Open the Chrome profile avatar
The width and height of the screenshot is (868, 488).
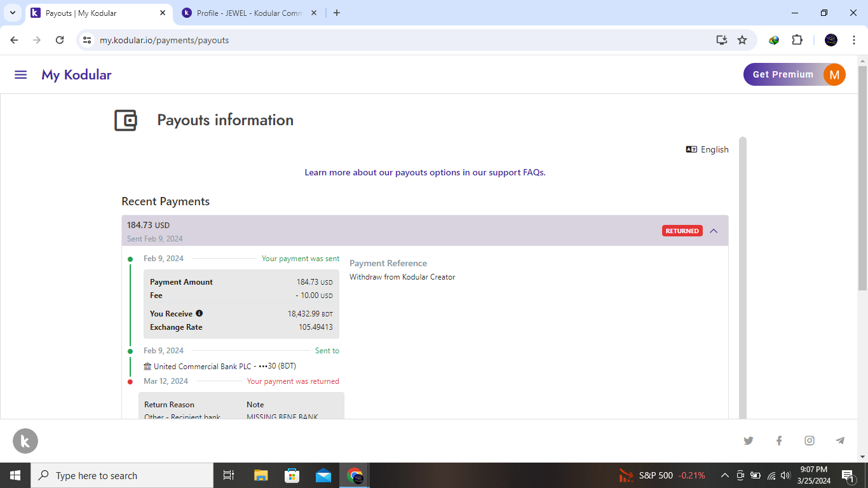(x=831, y=40)
